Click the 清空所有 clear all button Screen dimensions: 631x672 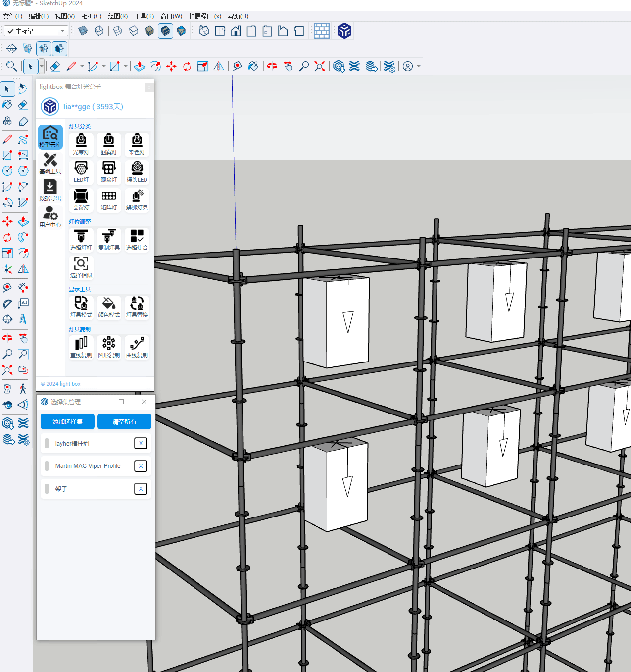point(124,422)
